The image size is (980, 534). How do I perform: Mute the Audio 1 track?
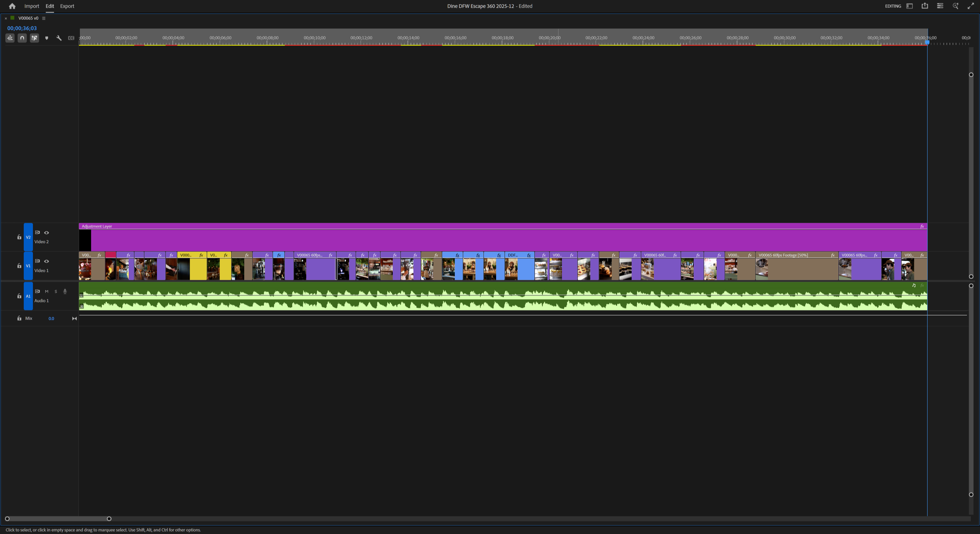point(46,291)
